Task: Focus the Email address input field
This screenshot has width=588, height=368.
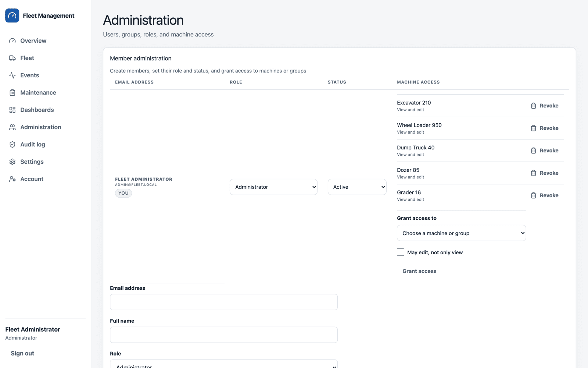Action: pyautogui.click(x=223, y=302)
